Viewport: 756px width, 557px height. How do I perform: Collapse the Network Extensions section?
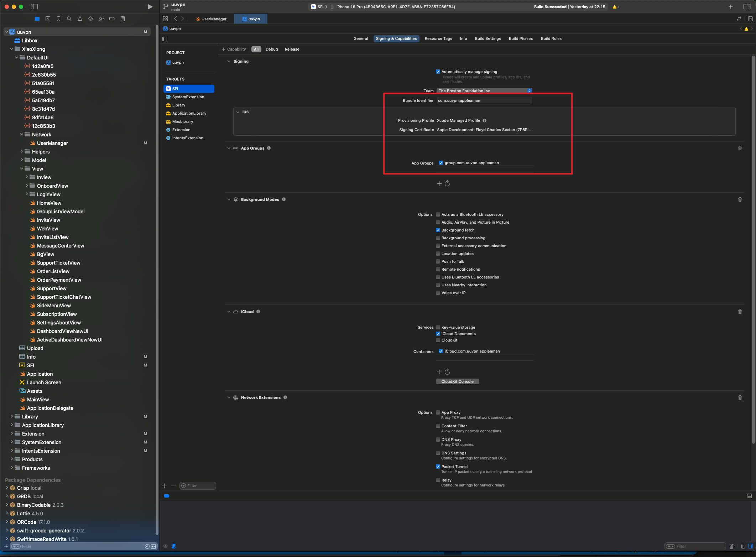pos(229,397)
